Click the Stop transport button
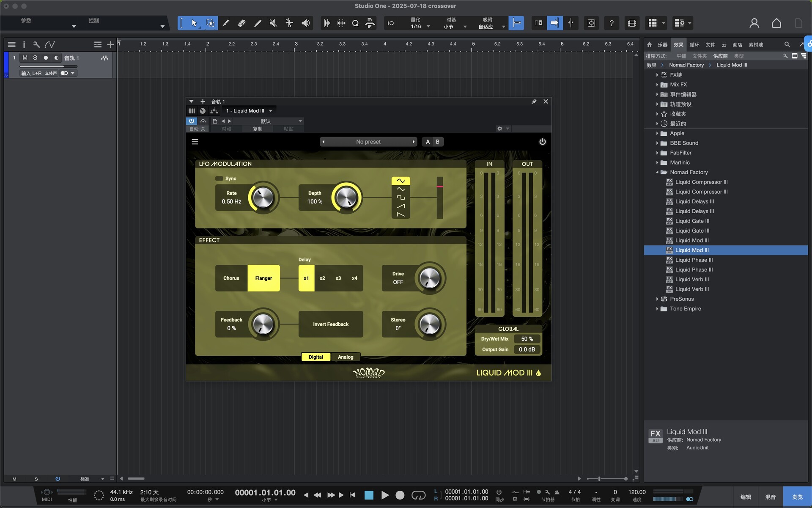 point(369,495)
